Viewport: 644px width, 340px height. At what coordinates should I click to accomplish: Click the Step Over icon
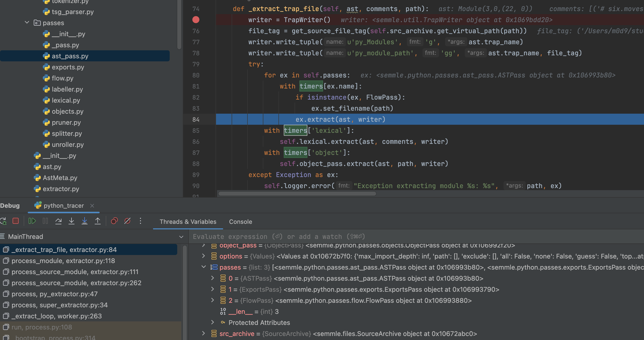coord(58,221)
